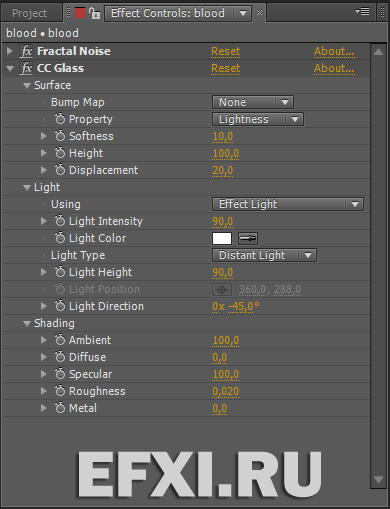Toggle the Light Direction stopwatch
The image size is (390, 509).
tap(60, 306)
